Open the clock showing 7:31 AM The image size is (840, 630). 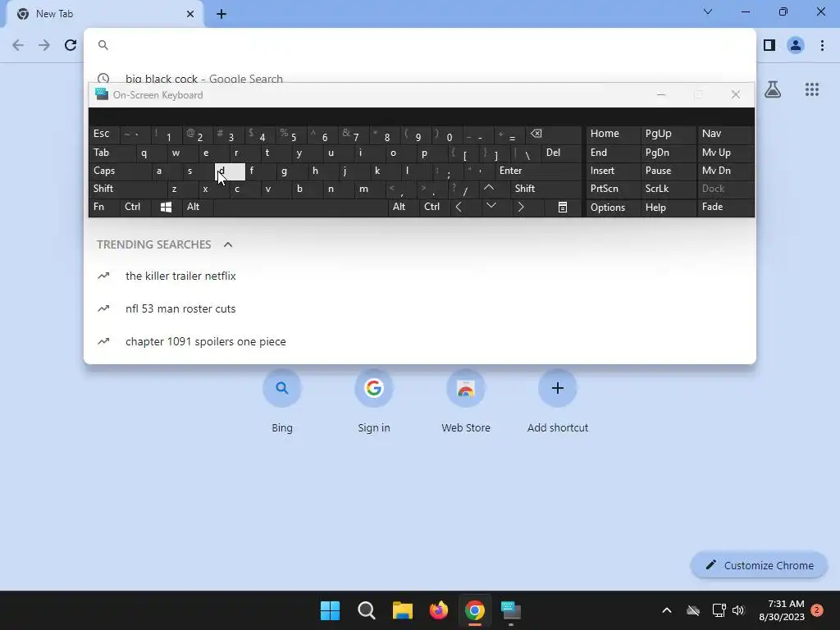(x=782, y=610)
